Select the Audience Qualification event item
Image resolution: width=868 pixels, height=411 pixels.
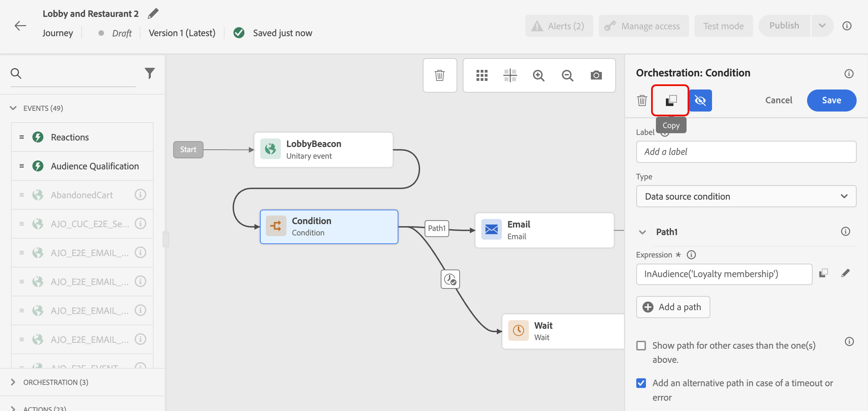point(95,166)
